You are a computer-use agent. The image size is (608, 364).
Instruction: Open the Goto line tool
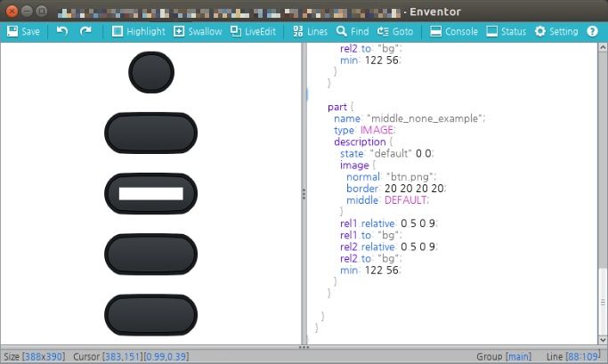[395, 31]
